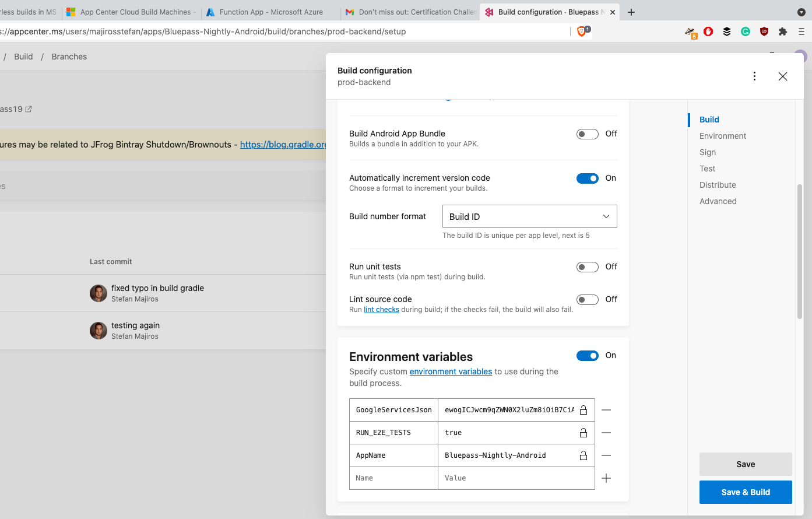Screen dimensions: 812x519
Task: Select the 'testing again' commit row
Action: 163,331
